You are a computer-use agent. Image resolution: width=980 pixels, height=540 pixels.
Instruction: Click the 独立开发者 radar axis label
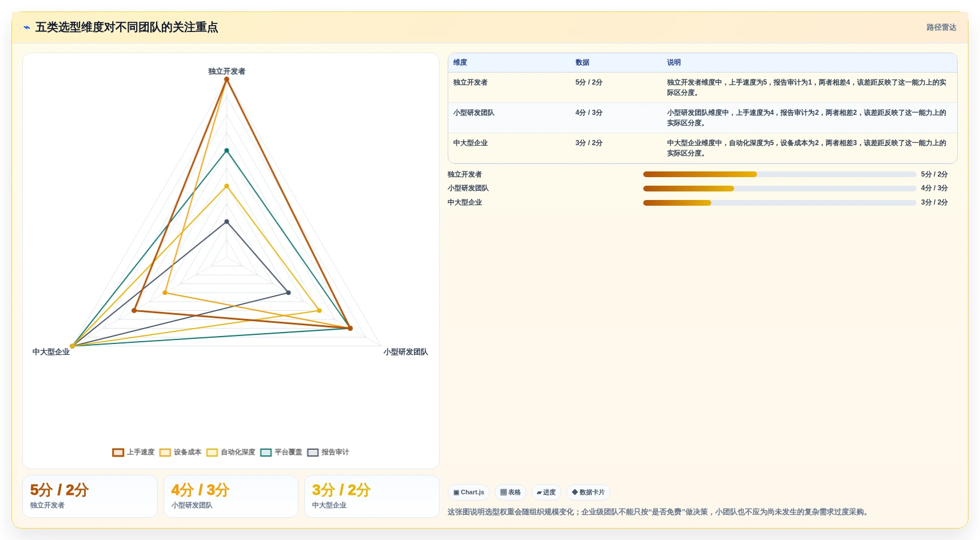(x=227, y=71)
